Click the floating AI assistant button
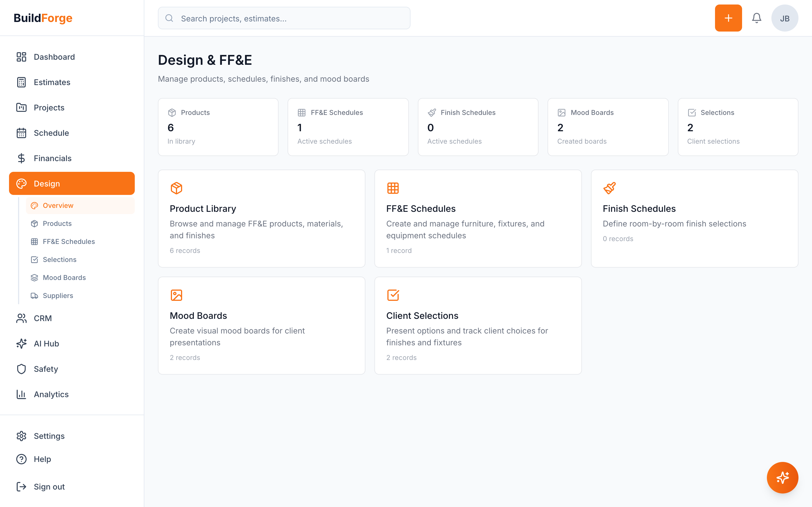 [x=782, y=477]
